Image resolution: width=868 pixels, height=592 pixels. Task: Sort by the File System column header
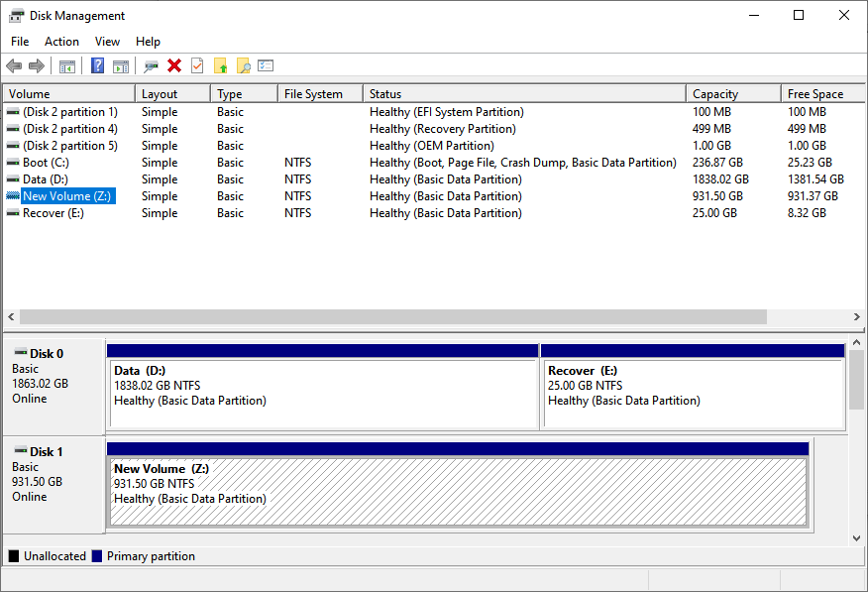313,94
